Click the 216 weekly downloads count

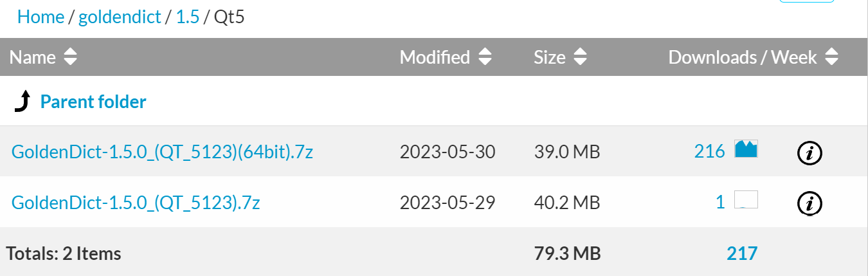(709, 151)
